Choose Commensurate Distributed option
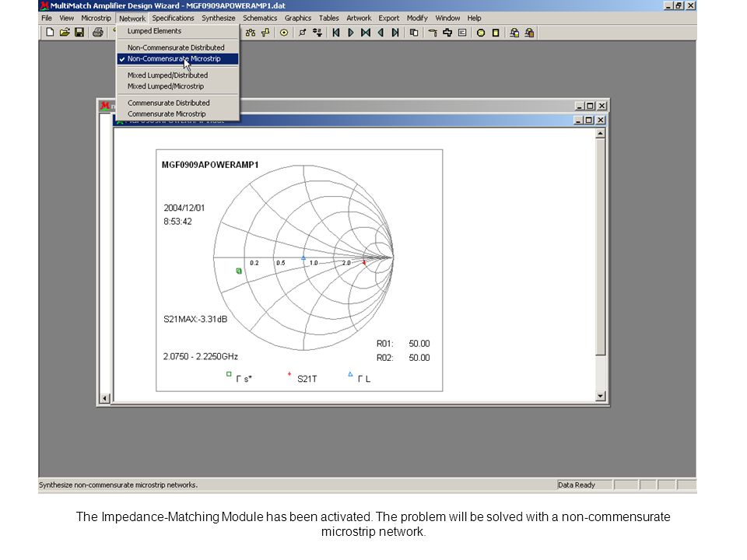 click(x=177, y=103)
